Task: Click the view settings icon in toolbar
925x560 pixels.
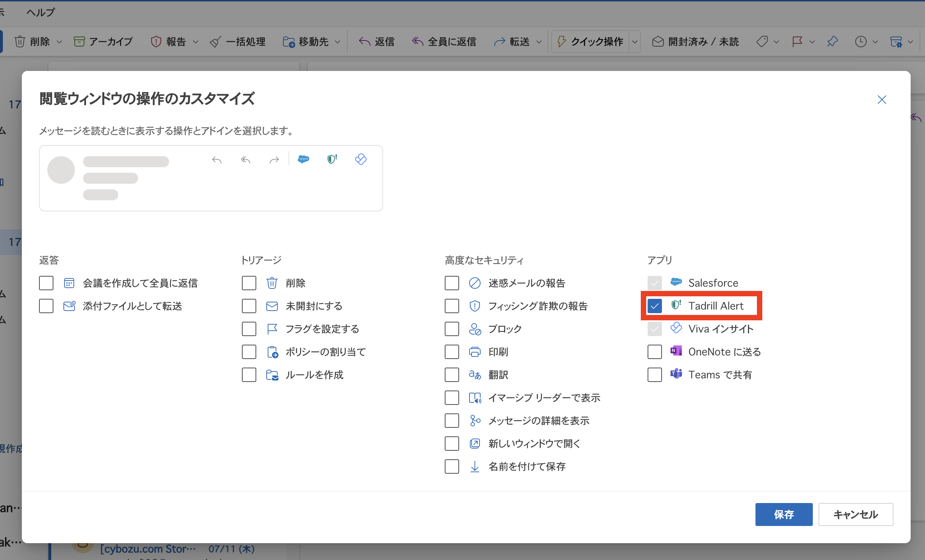Action: (x=896, y=41)
